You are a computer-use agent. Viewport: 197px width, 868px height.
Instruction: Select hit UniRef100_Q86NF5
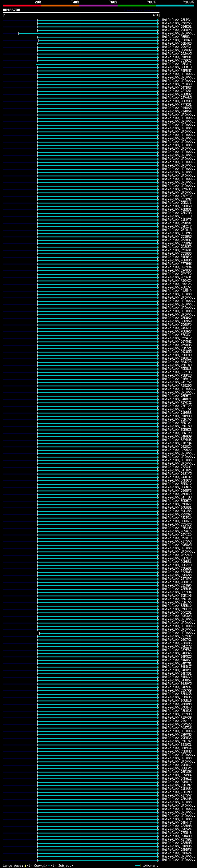[177, 487]
